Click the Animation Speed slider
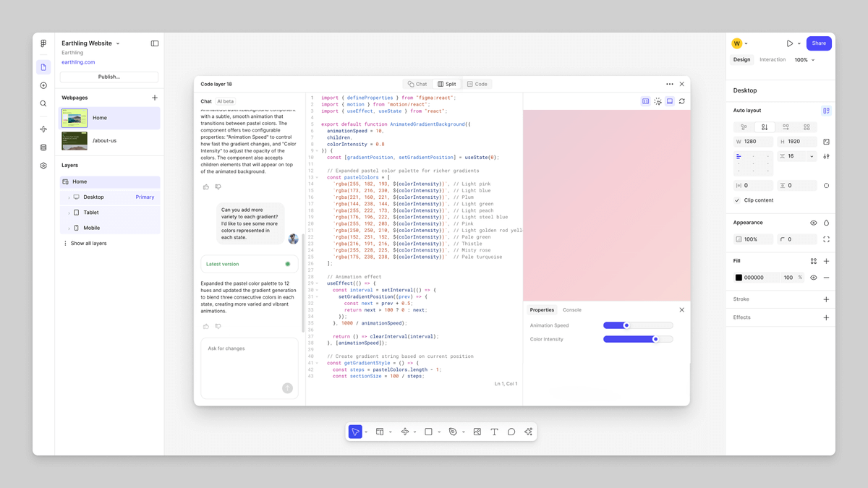 [x=637, y=325]
